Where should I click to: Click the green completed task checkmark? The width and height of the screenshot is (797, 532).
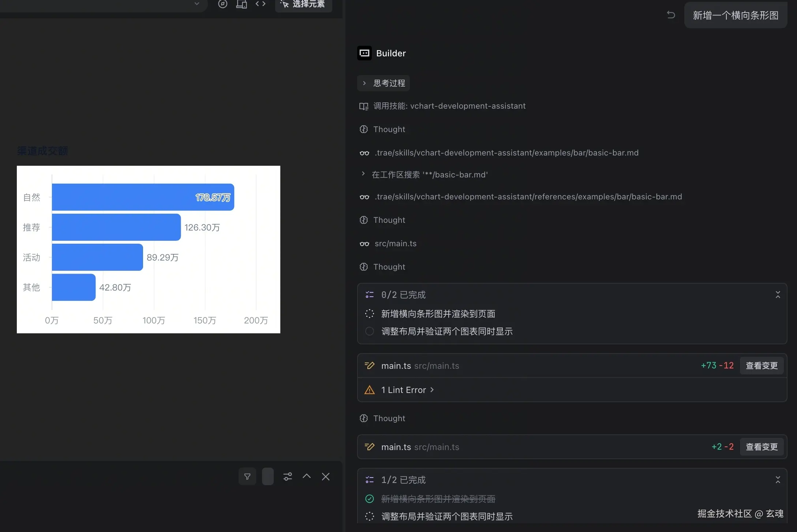point(370,499)
